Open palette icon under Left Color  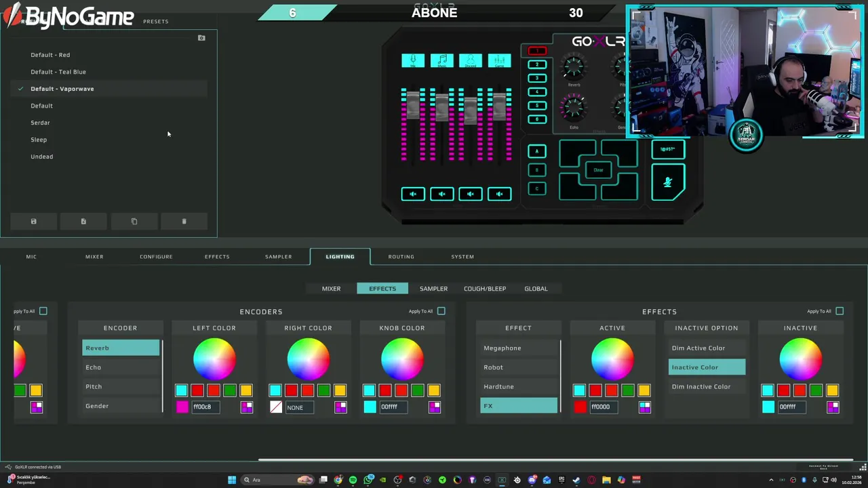coord(246,407)
